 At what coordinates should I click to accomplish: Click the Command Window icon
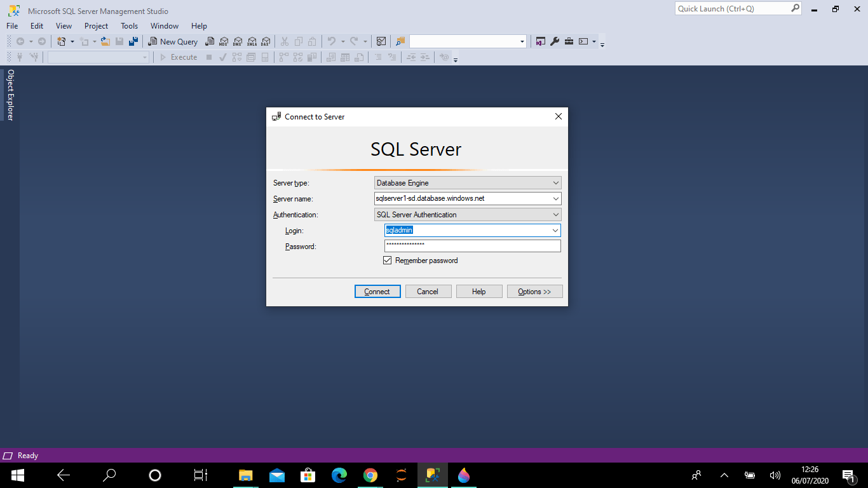click(583, 41)
